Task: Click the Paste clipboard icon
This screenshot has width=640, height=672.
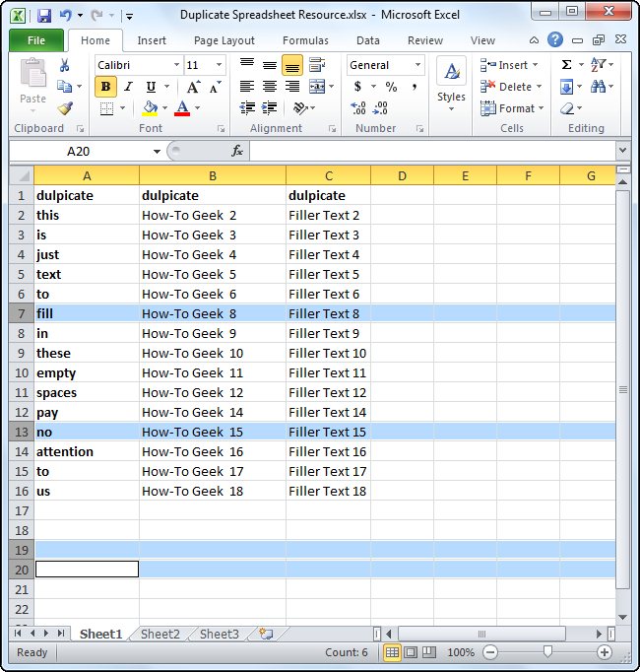Action: 33,73
